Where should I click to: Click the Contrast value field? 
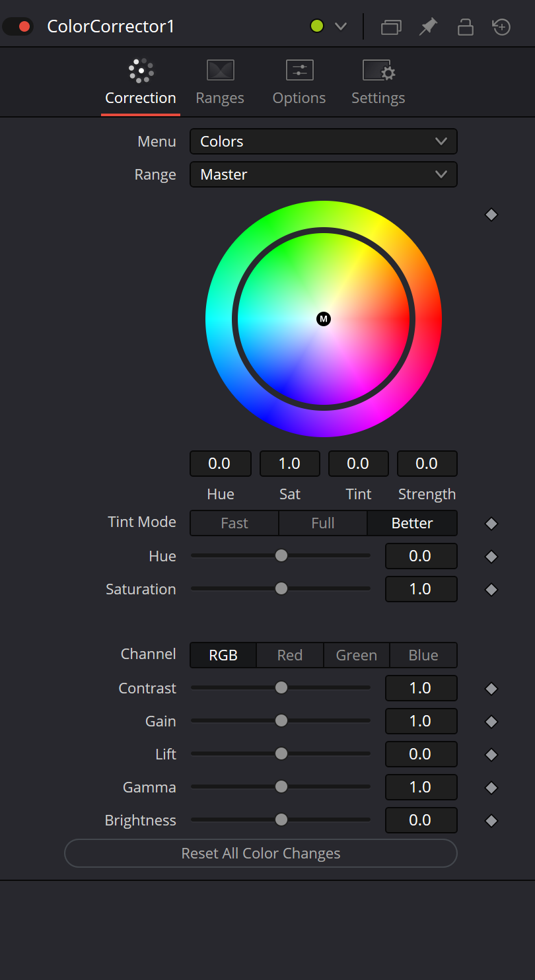point(421,688)
